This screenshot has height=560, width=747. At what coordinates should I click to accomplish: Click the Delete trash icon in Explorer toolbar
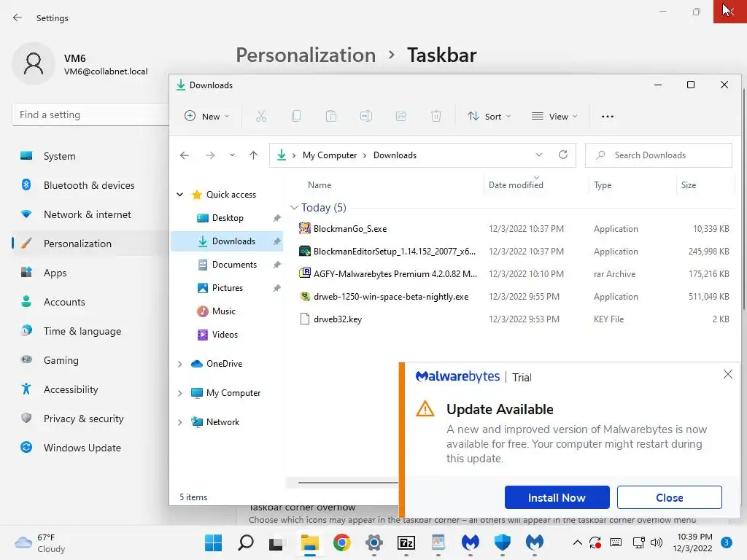point(436,116)
